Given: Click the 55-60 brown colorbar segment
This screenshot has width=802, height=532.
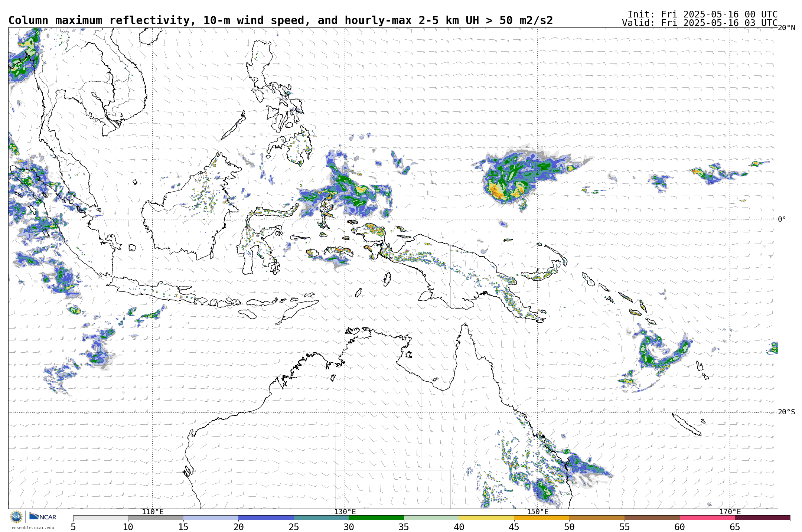Looking at the screenshot, I should (x=652, y=518).
